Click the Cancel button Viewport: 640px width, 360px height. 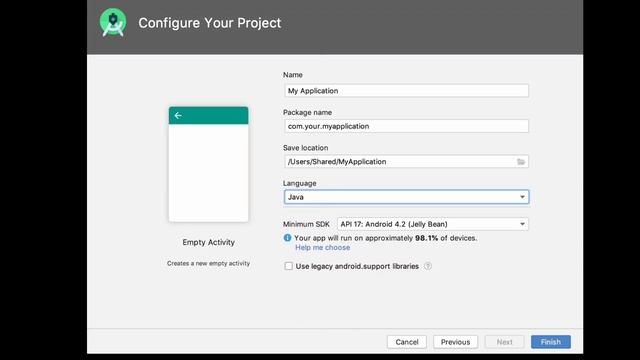(x=407, y=342)
